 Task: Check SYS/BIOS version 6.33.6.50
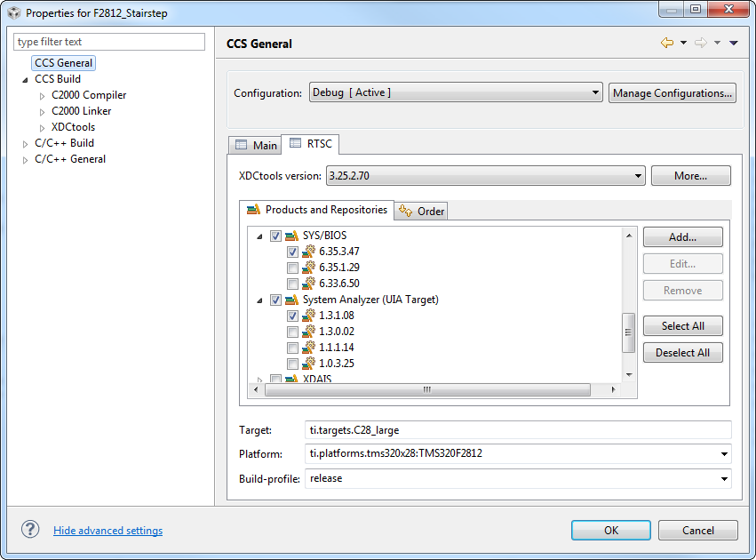[292, 284]
